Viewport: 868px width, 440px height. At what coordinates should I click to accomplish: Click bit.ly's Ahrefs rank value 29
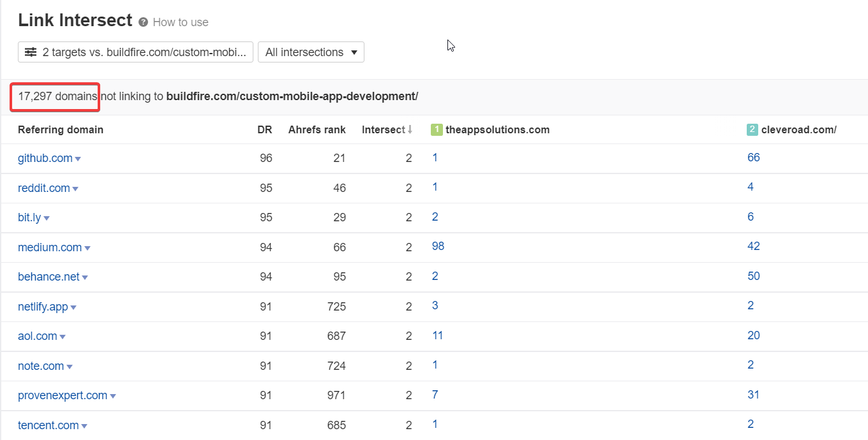coord(340,217)
